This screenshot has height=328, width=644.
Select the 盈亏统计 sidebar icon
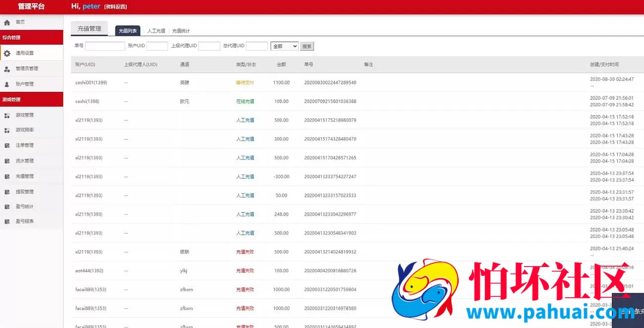[8, 207]
